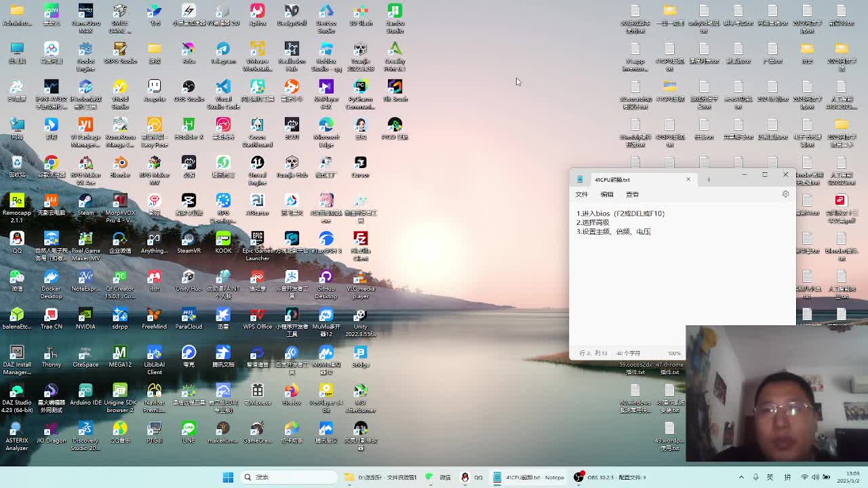
Task: Select the Aseprite desktop icon
Action: 154,91
